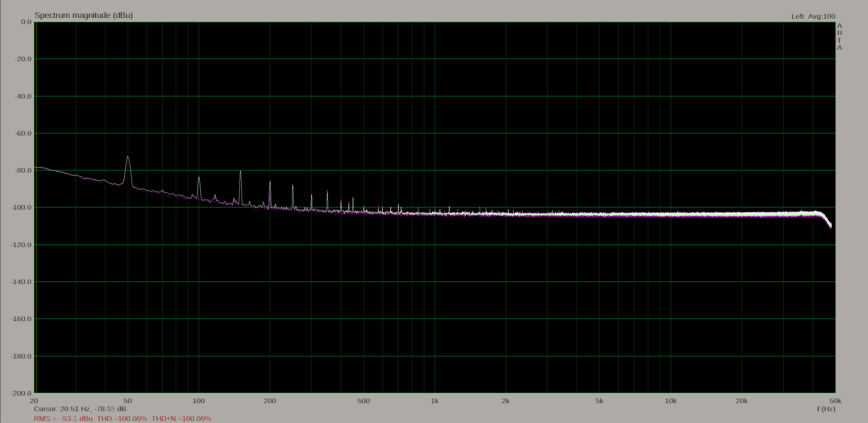Click the '-40.0' y-axis label
The width and height of the screenshot is (868, 423).
pos(23,96)
